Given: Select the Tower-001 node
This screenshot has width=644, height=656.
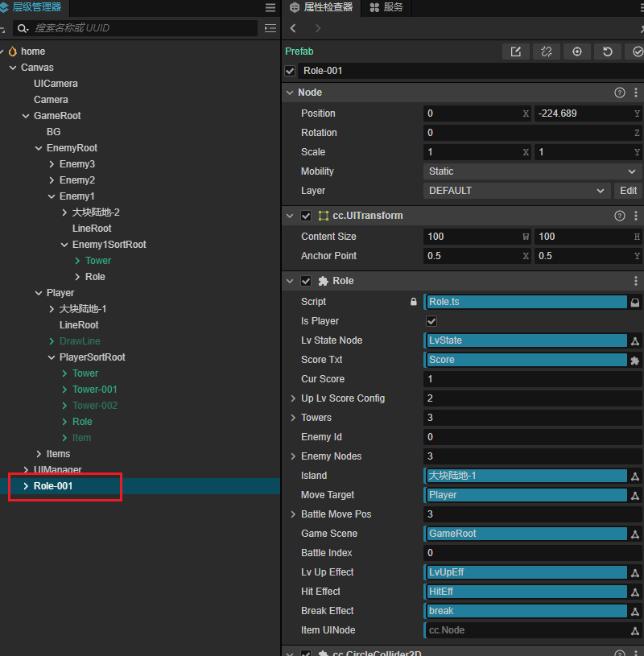Looking at the screenshot, I should click(x=94, y=390).
